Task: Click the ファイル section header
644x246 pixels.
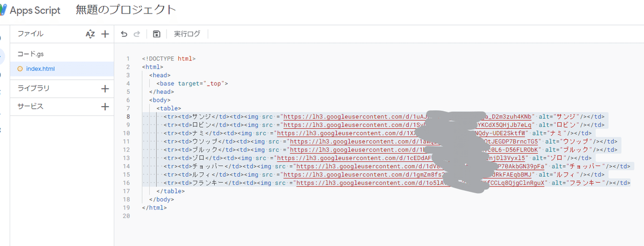Action: coord(30,34)
